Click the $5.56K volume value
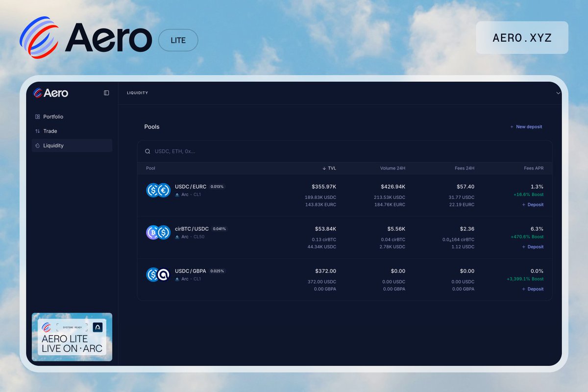The width and height of the screenshot is (588, 392). 396,229
